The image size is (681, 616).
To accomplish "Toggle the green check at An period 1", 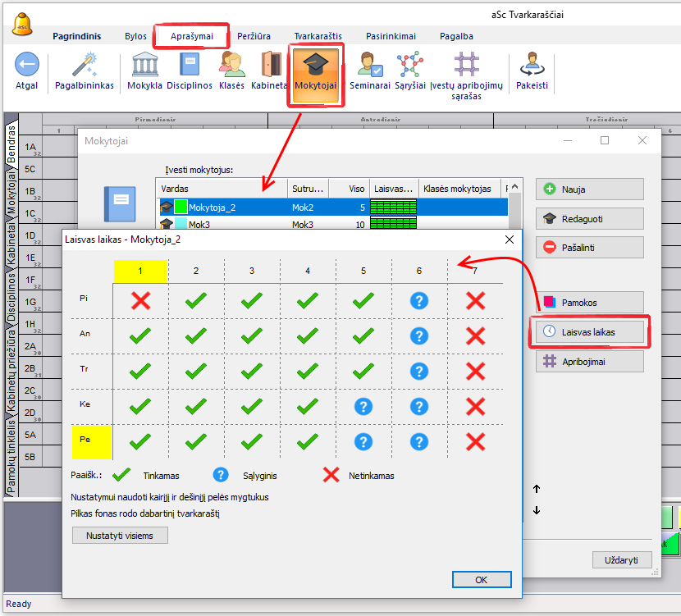I will 140,335.
